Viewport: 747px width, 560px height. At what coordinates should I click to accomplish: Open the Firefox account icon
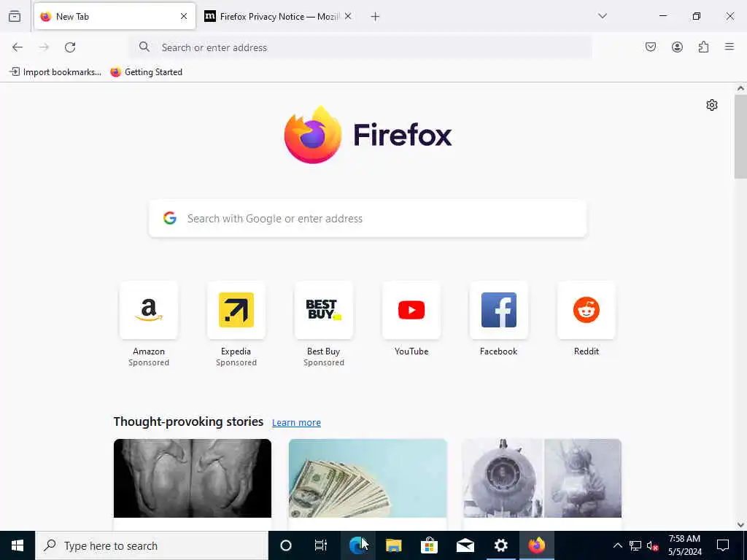[x=677, y=47]
